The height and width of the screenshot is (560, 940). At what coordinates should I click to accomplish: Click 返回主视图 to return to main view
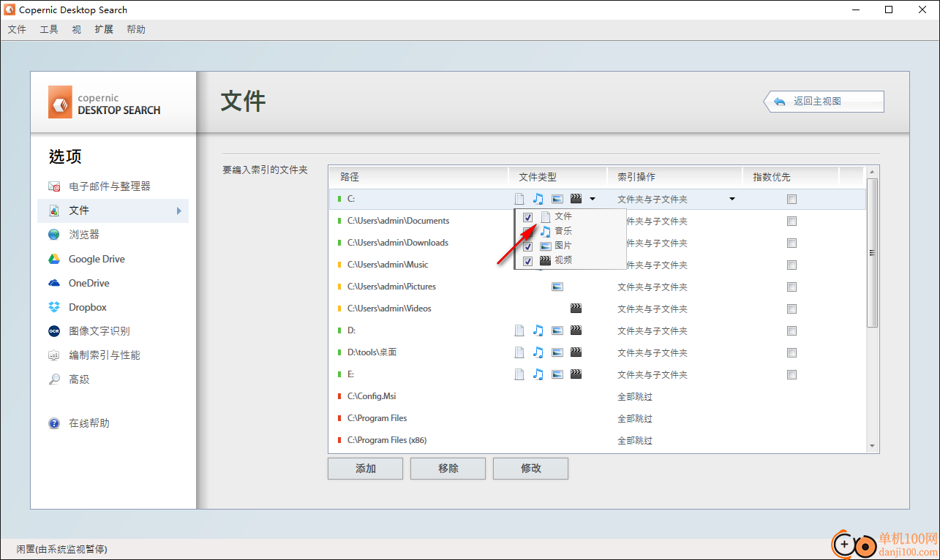(x=824, y=102)
